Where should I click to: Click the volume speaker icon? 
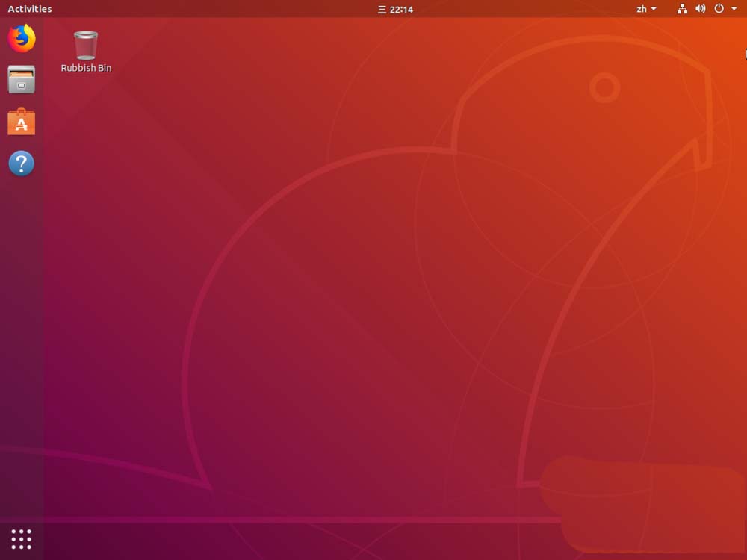click(x=701, y=9)
